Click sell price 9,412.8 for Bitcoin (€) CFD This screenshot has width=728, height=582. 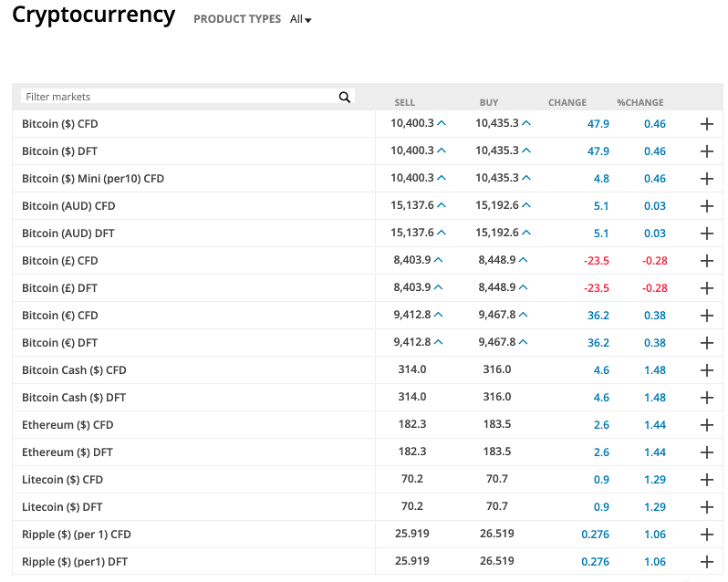[412, 315]
